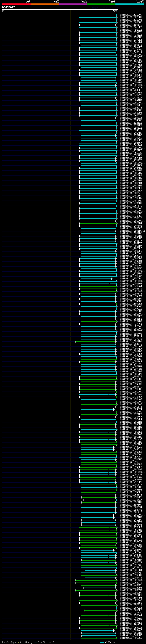Screen dimensions: 146x644
Task: Select hit label UniRef100_A7PR65
Action: [x=131, y=324]
